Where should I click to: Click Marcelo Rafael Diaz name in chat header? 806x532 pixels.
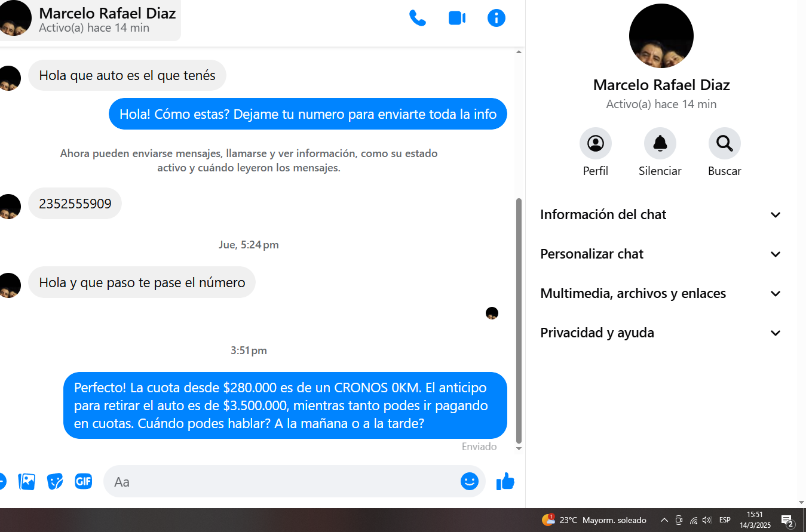[108, 13]
